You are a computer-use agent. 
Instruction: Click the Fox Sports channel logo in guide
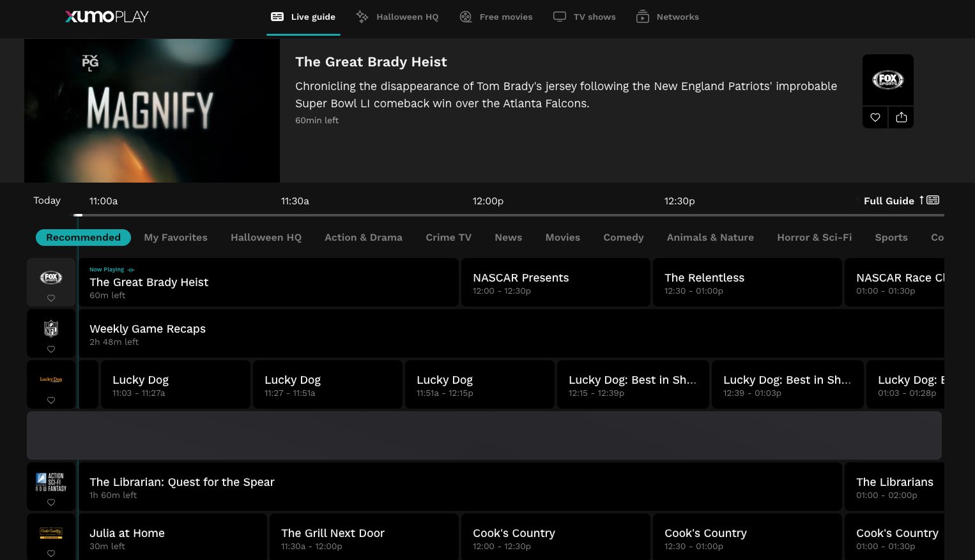pos(51,278)
